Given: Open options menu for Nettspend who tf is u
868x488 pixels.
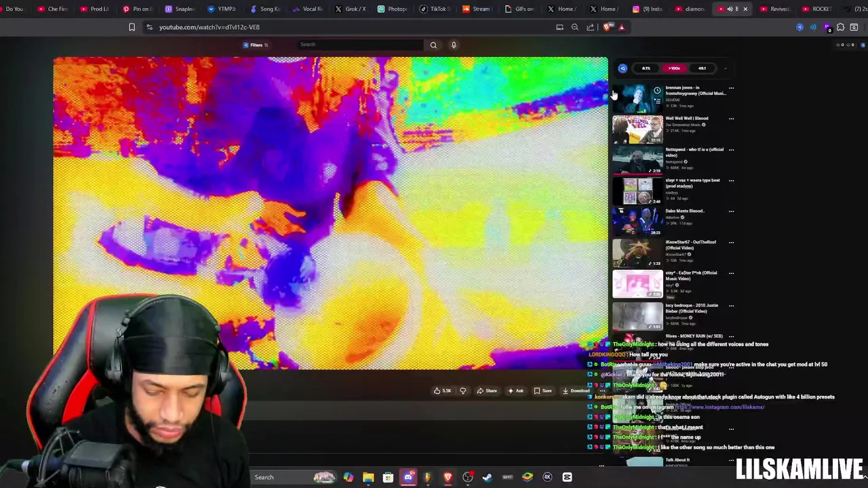Looking at the screenshot, I should (x=731, y=150).
